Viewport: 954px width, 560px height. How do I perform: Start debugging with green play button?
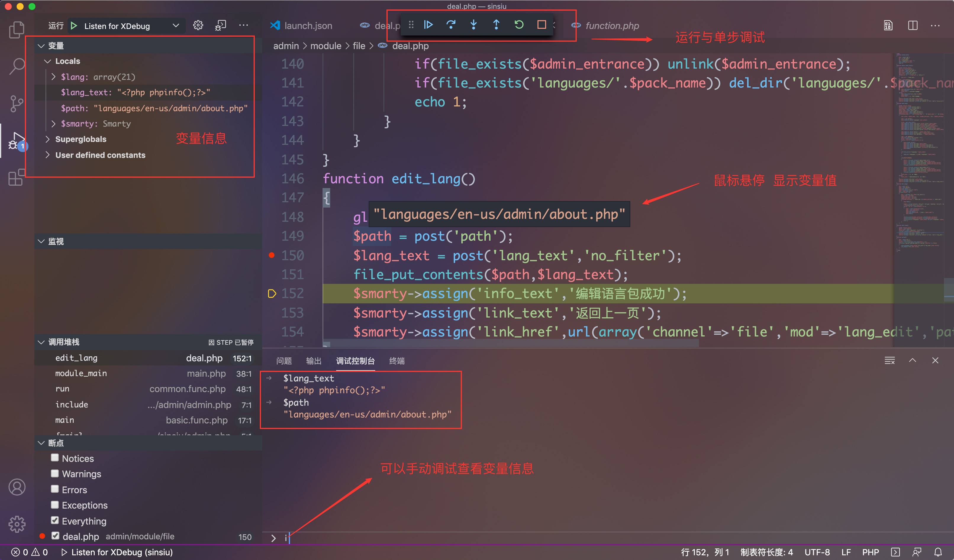pyautogui.click(x=74, y=26)
